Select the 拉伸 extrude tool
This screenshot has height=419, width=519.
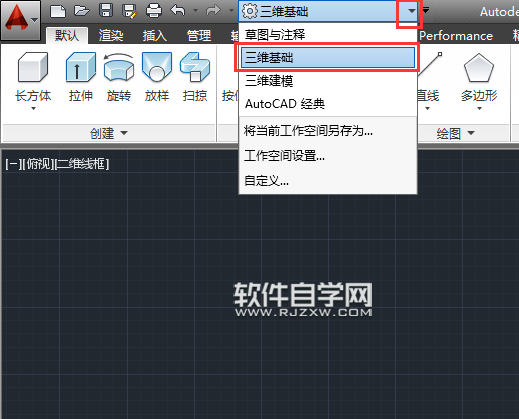click(81, 77)
